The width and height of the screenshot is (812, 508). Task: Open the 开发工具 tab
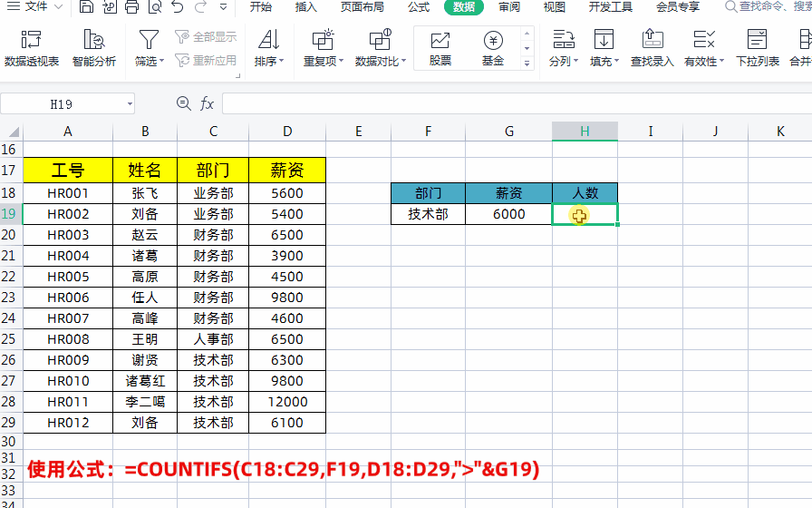611,6
